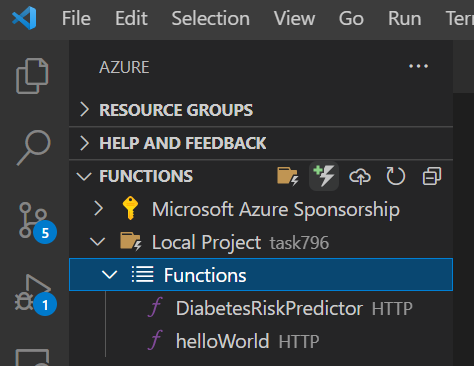The width and height of the screenshot is (474, 366).
Task: Open the Go menu
Action: (351, 18)
